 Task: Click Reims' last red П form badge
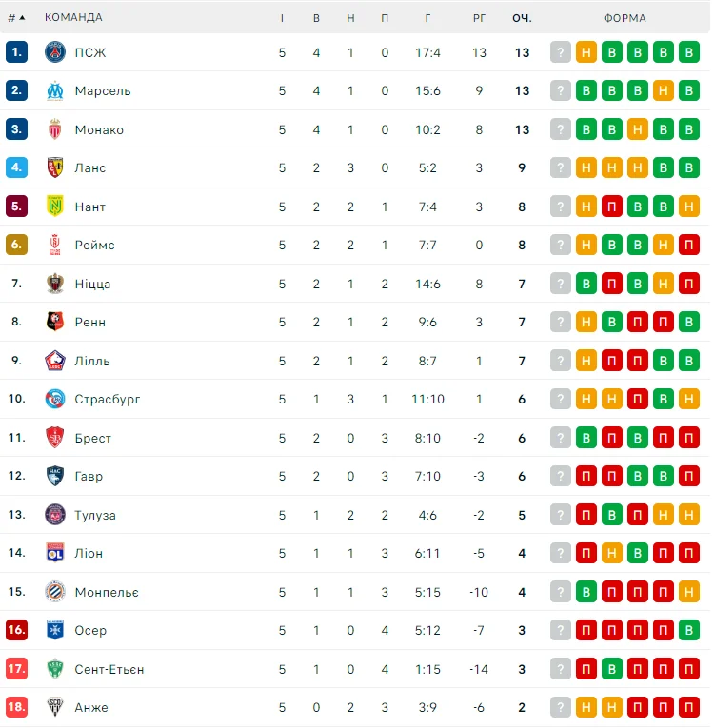click(x=689, y=245)
